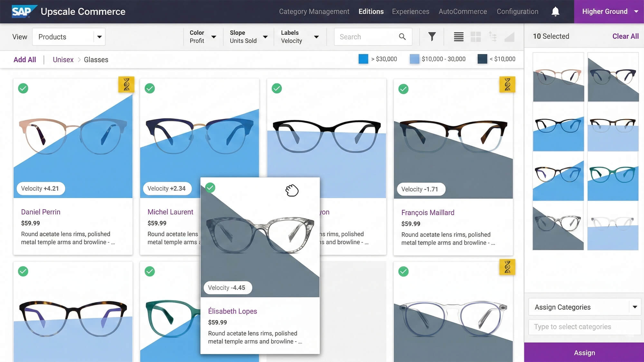Viewport: 644px width, 362px height.
Task: Open Michel Laurent product name
Action: click(x=170, y=212)
